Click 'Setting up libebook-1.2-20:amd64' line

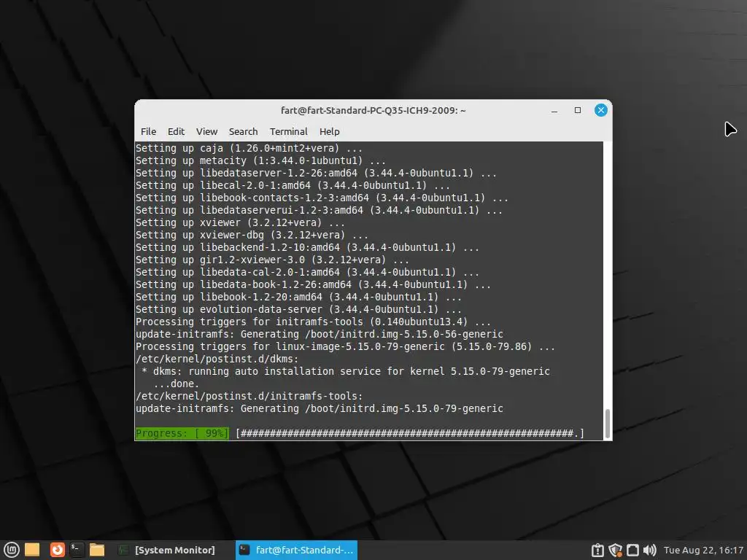pos(298,297)
